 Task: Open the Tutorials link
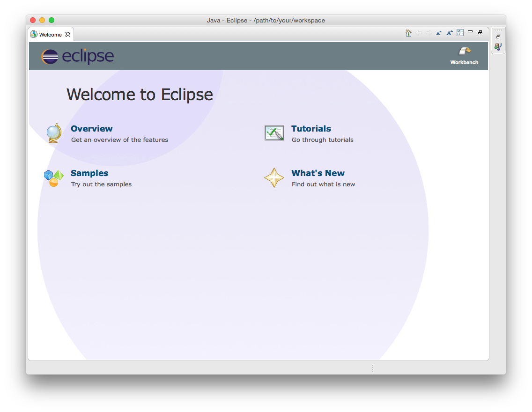tap(311, 128)
